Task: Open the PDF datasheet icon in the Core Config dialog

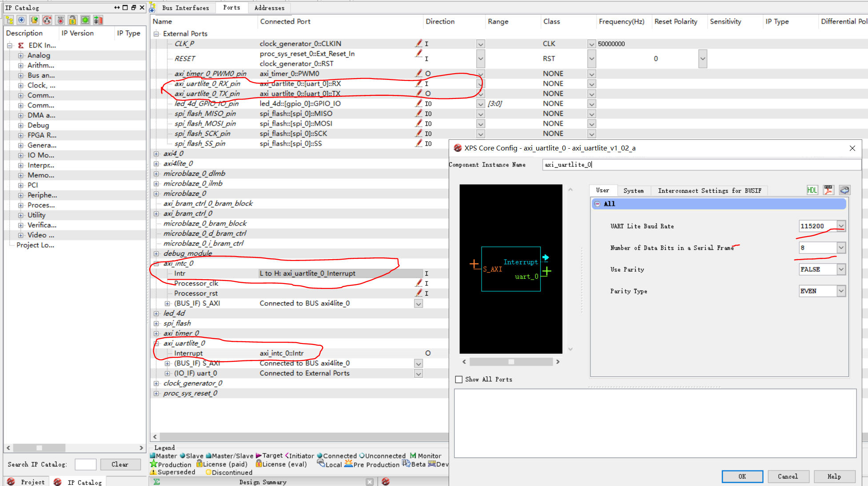Action: [x=828, y=190]
